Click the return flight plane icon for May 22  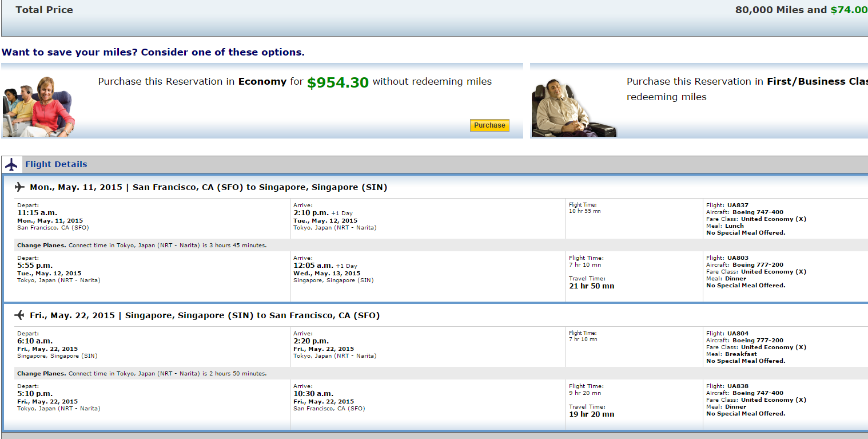pos(20,315)
